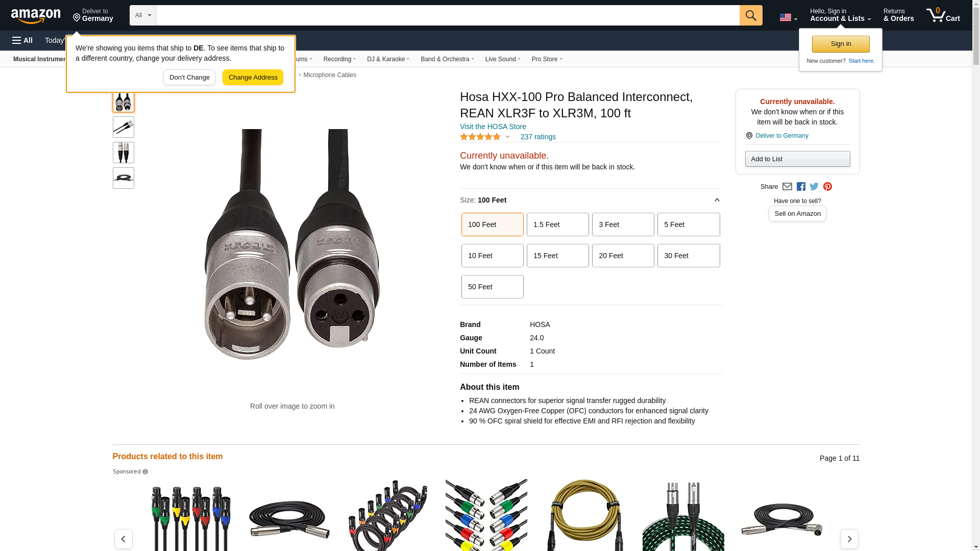Share via Pinterest icon
The height and width of the screenshot is (551, 980).
(x=827, y=187)
